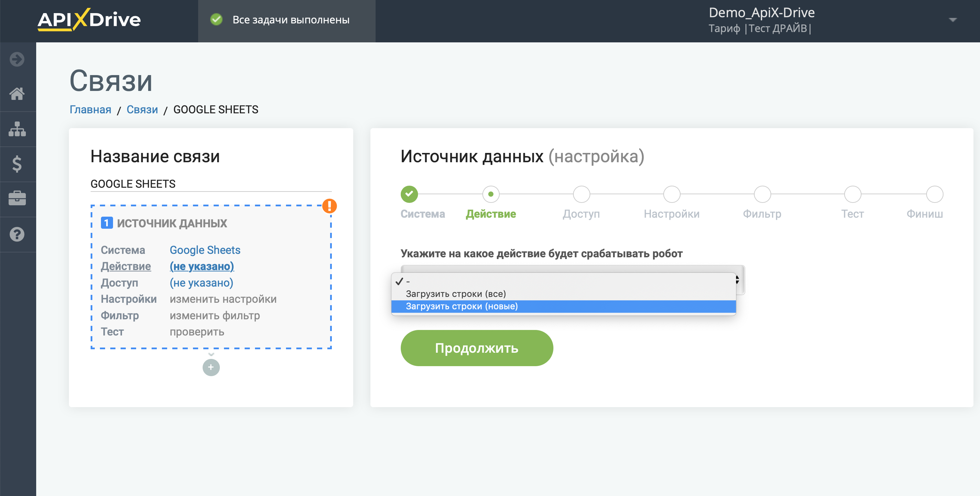Go to the completed "Система" step
980x496 pixels.
[409, 194]
